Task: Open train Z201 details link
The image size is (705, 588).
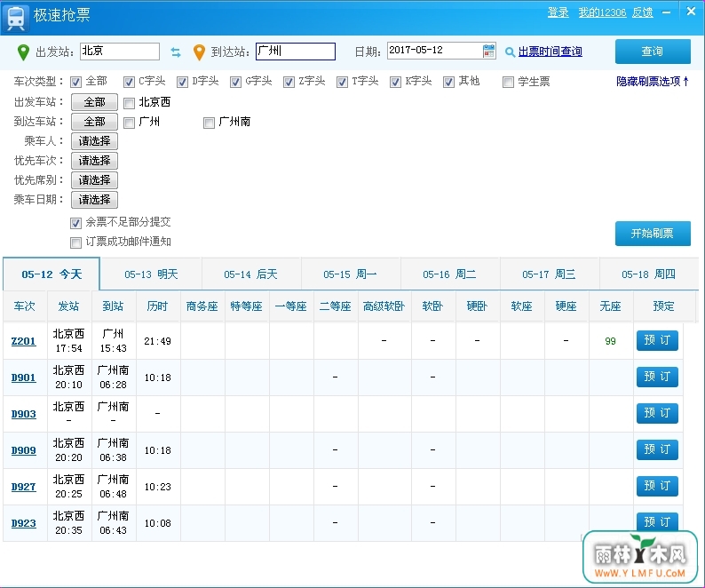Action: 23,341
